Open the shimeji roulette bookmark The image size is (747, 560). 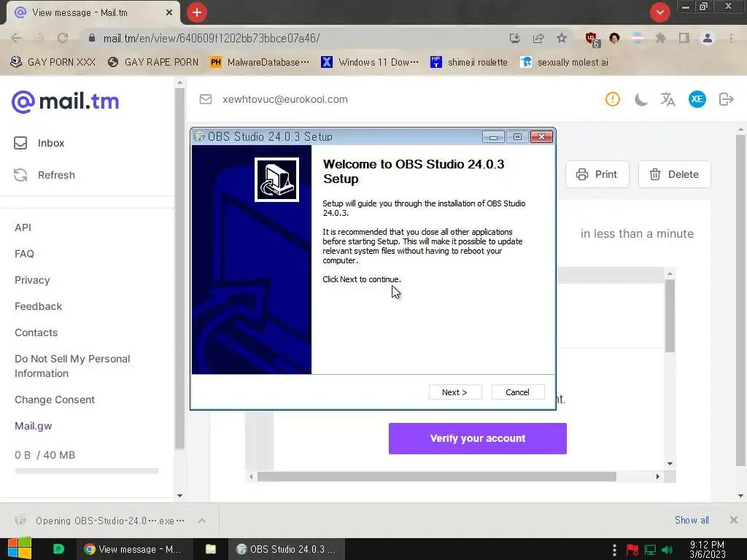pos(469,62)
